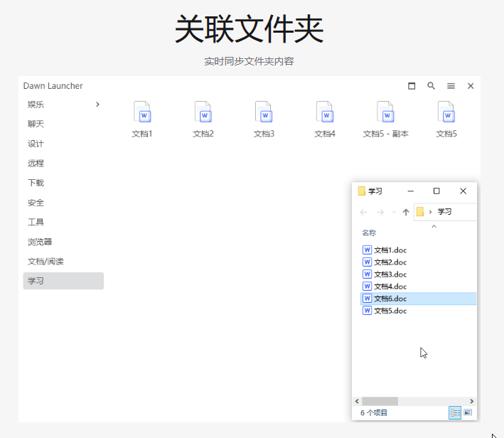Viewport: 504px width, 438px height.
Task: Switch Explorer to large icons view
Action: [468, 412]
